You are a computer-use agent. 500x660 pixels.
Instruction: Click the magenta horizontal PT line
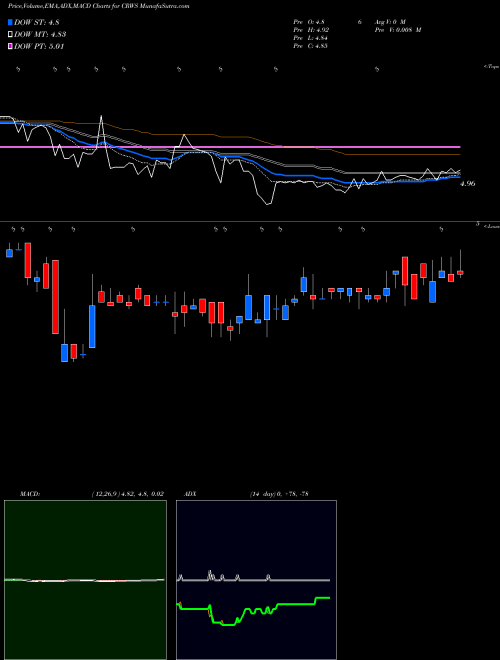pyautogui.click(x=230, y=147)
